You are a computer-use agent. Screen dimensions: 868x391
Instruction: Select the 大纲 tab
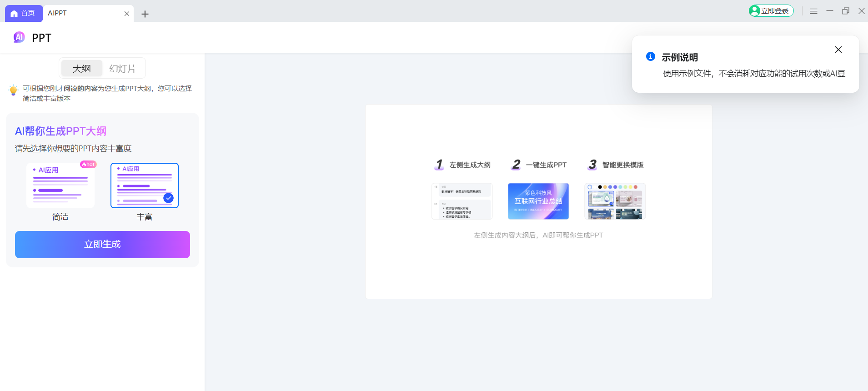point(82,69)
